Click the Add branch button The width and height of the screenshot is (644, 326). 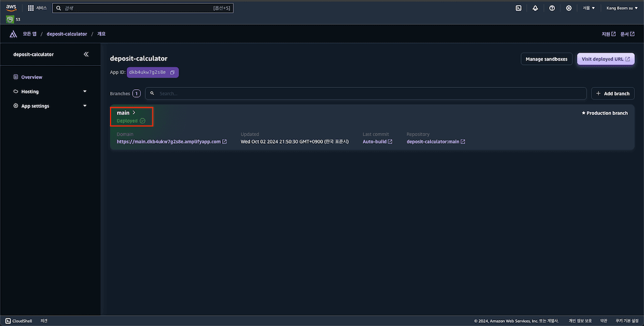(x=613, y=93)
